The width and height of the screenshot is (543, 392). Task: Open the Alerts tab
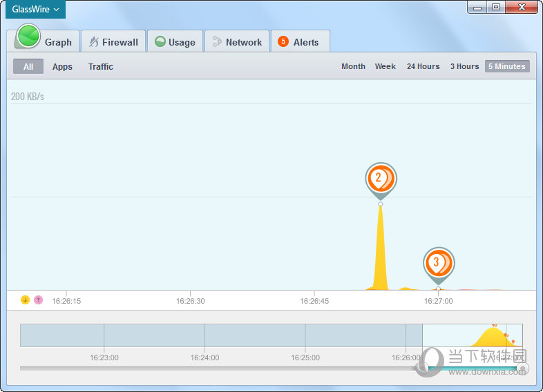click(301, 41)
